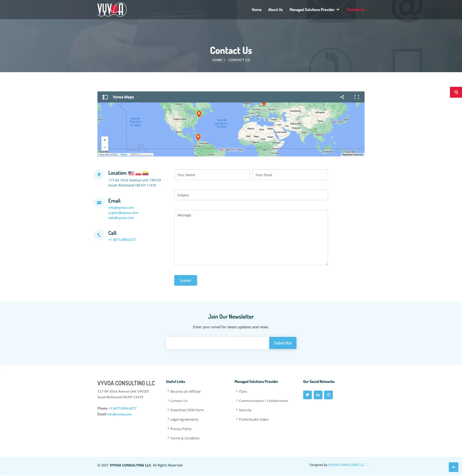Image resolution: width=462 pixels, height=476 pixels.
Task: Go to the Home nav item
Action: coord(256,10)
